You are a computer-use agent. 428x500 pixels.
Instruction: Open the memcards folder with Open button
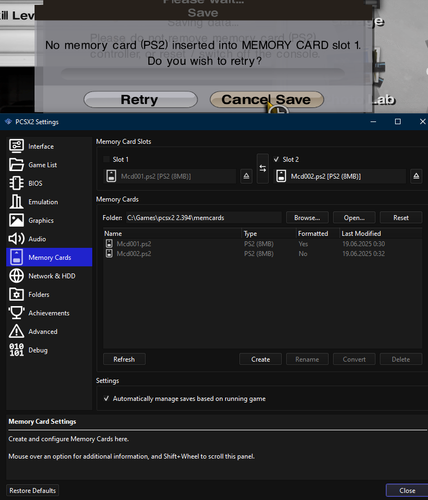click(x=354, y=218)
